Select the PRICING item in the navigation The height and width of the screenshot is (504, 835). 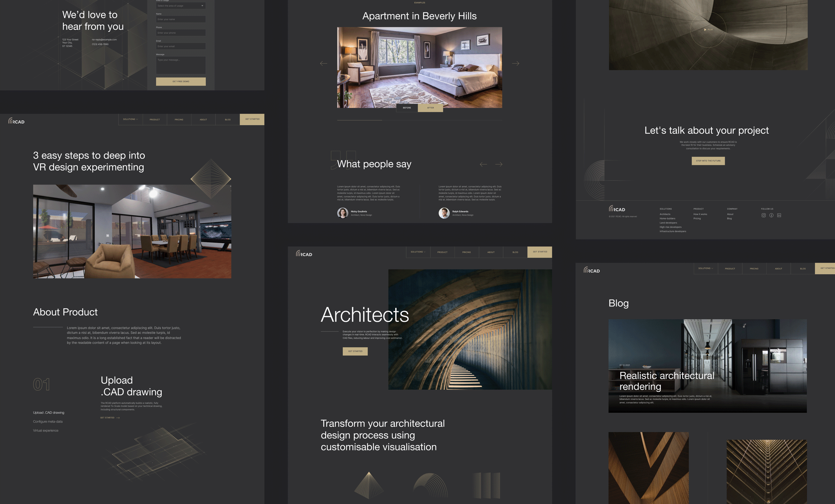click(x=179, y=119)
